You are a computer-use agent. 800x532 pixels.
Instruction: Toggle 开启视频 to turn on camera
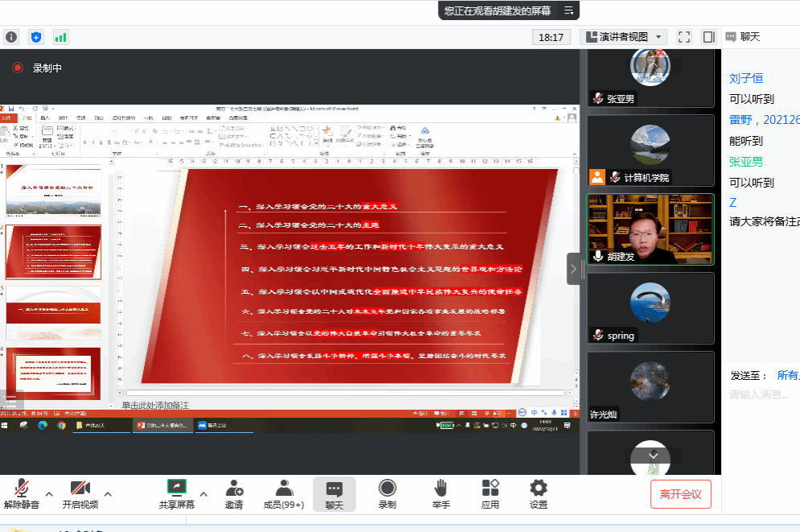click(x=80, y=493)
